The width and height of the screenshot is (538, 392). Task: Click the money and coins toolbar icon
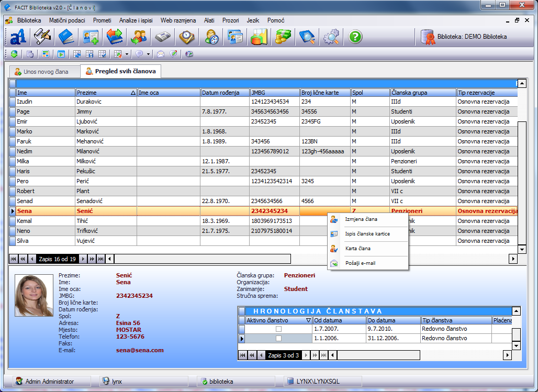(x=283, y=37)
